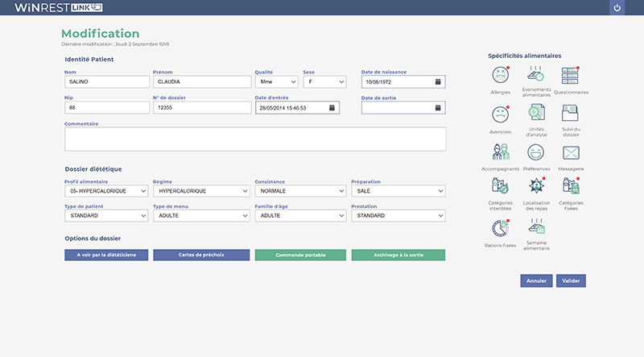Click the Annuler button
Screen dimensions: 644x357
click(x=536, y=281)
